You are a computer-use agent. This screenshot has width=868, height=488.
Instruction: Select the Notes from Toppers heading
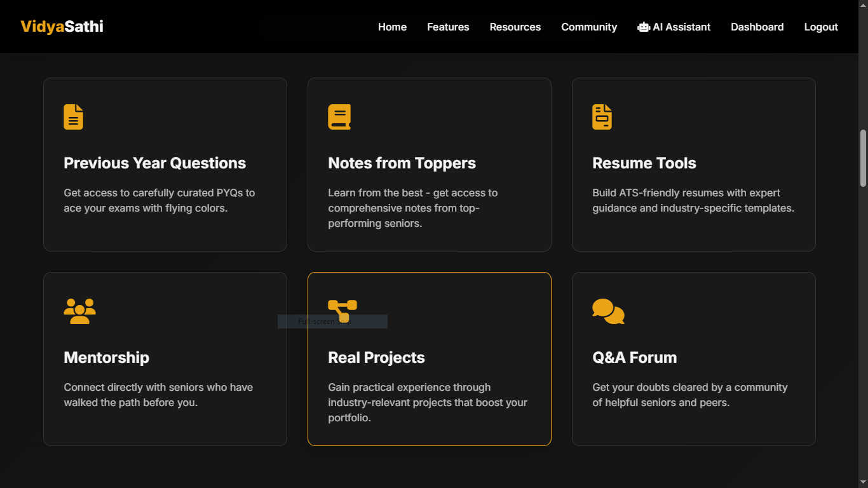pyautogui.click(x=402, y=163)
